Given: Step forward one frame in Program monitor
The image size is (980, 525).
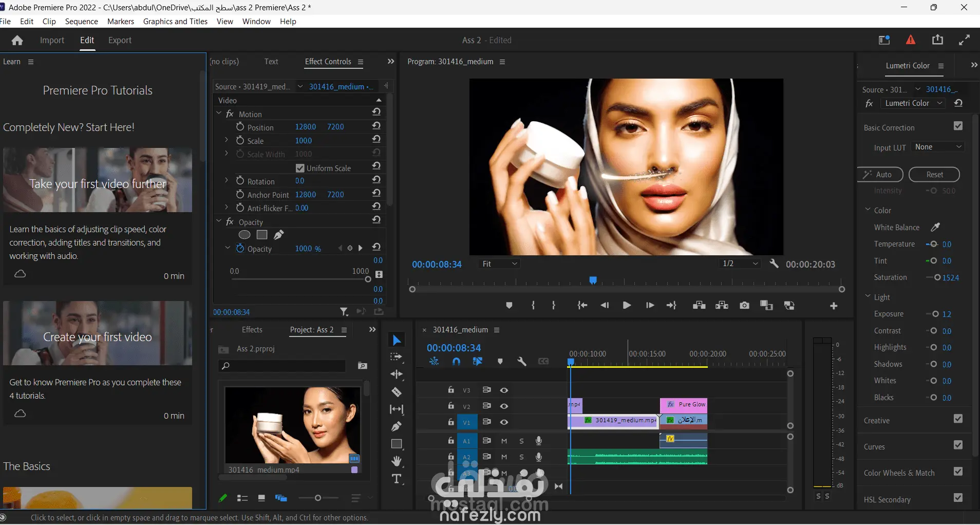Looking at the screenshot, I should 650,305.
